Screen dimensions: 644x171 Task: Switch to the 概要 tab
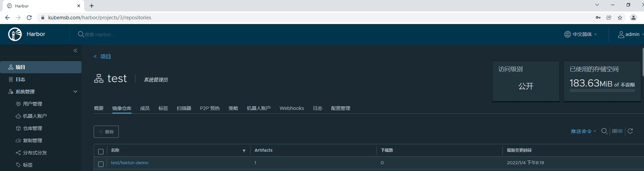tap(99, 108)
